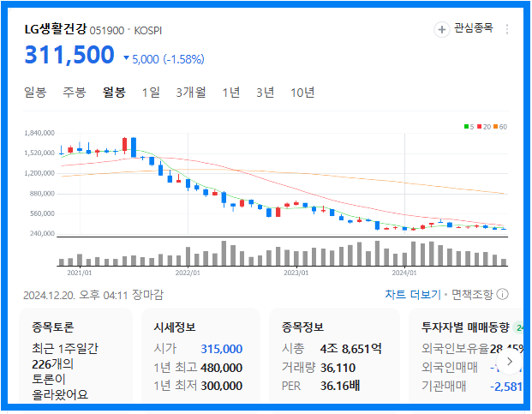This screenshot has height=414, width=532.
Task: Click the 2024/01 axis label
Action: (404, 273)
